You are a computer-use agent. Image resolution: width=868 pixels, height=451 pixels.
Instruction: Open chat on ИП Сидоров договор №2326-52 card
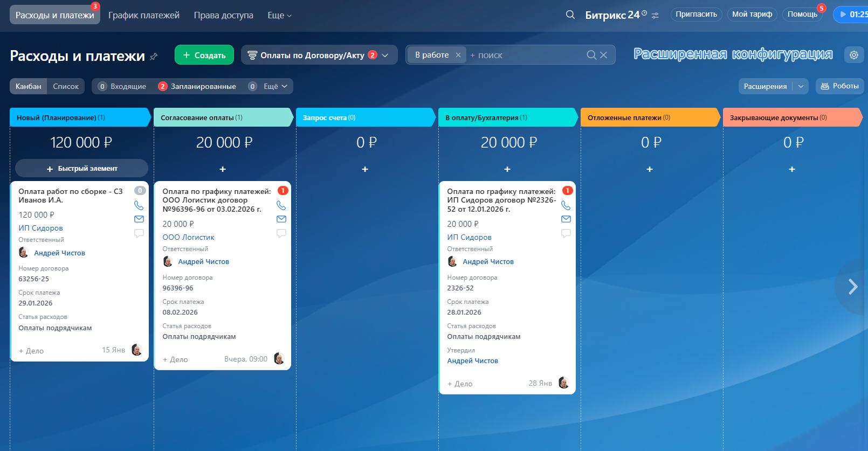click(566, 233)
